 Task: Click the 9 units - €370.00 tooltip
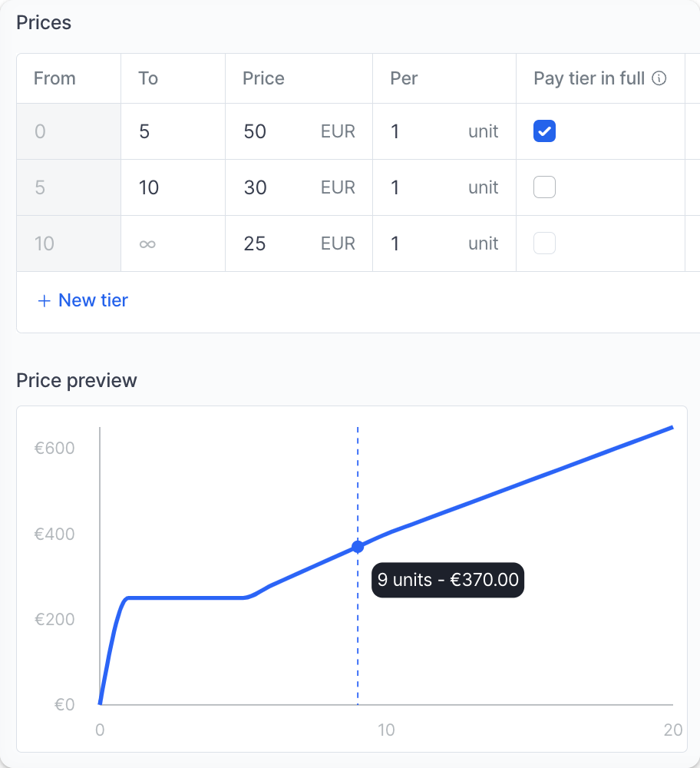447,580
